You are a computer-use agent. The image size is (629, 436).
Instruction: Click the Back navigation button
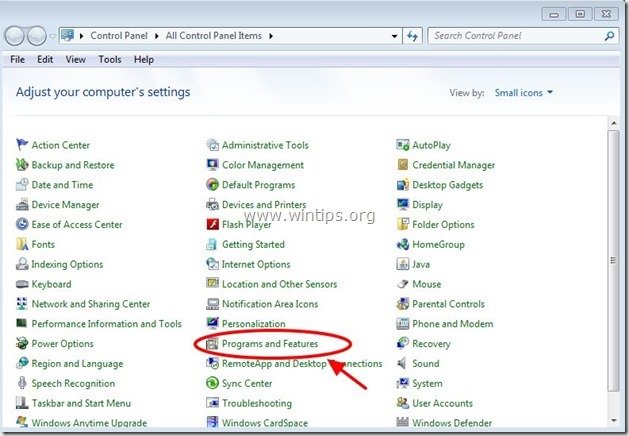pos(17,36)
